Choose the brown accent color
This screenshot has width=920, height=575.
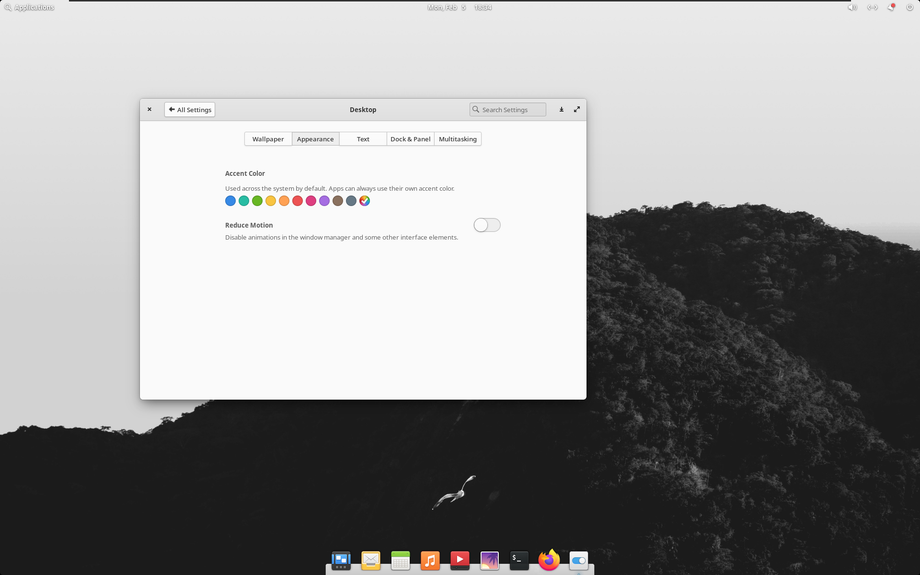tap(337, 201)
